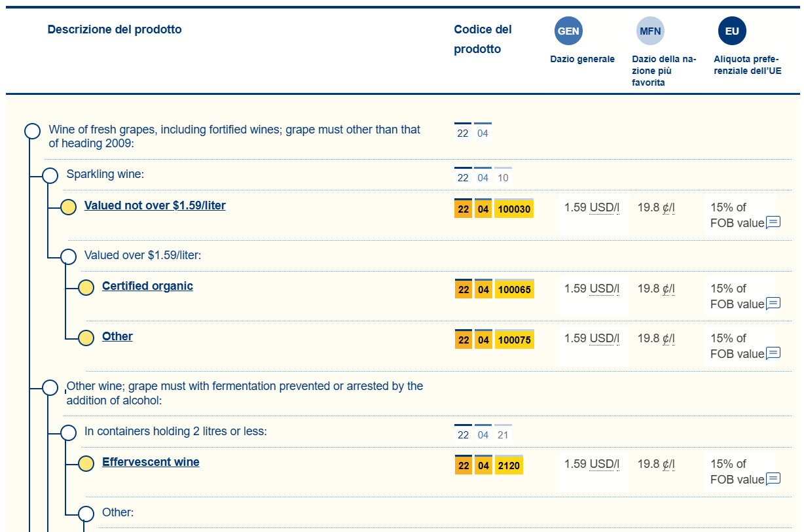The height and width of the screenshot is (532, 804).
Task: Collapse the Wine of fresh grapes node
Action: [33, 131]
